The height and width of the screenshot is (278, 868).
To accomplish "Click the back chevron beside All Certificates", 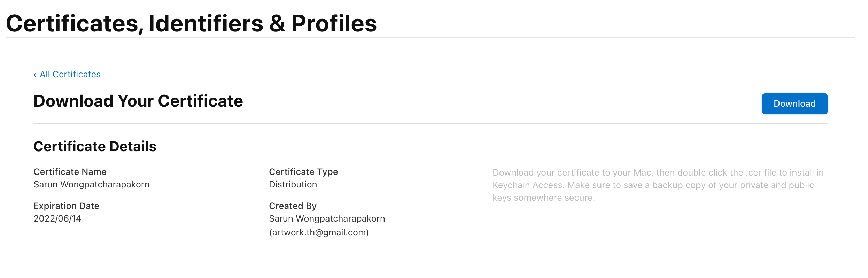I will tap(35, 75).
